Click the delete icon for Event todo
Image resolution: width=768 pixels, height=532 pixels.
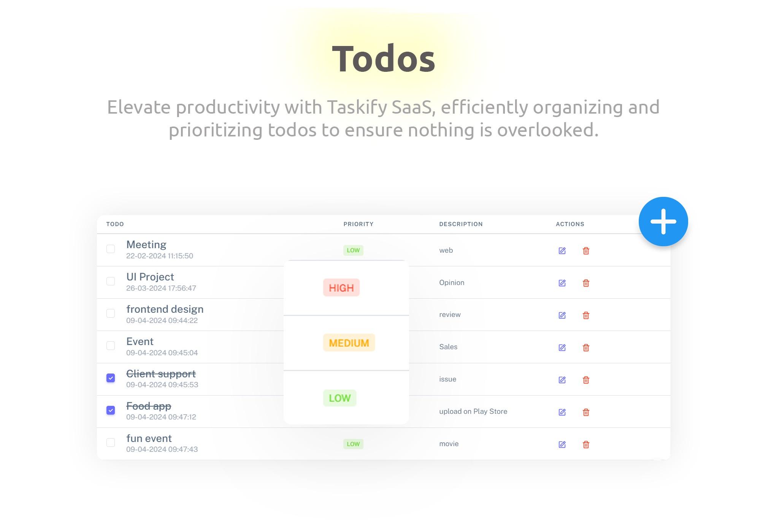(x=586, y=347)
